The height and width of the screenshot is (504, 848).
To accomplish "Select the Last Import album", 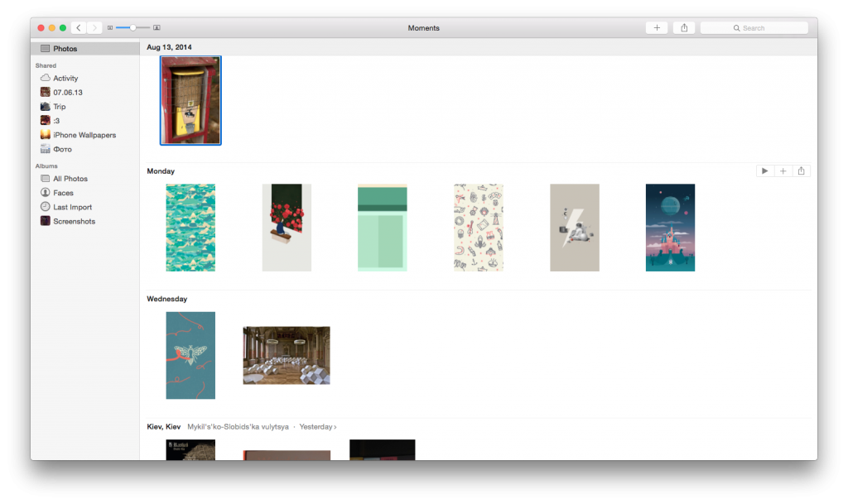I will pyautogui.click(x=72, y=207).
